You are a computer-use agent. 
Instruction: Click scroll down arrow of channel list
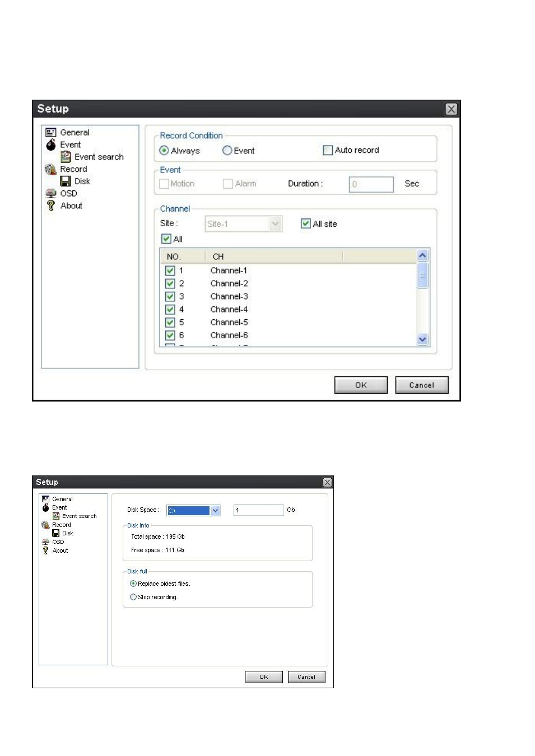point(423,339)
